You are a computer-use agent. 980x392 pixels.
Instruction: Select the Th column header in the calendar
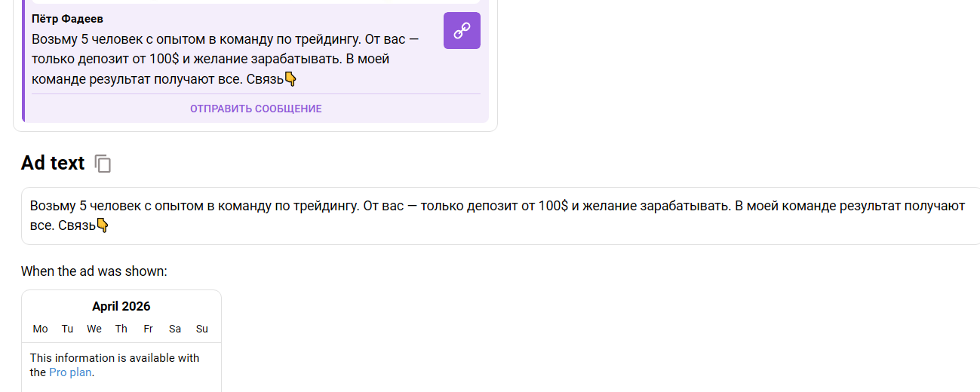click(x=121, y=329)
